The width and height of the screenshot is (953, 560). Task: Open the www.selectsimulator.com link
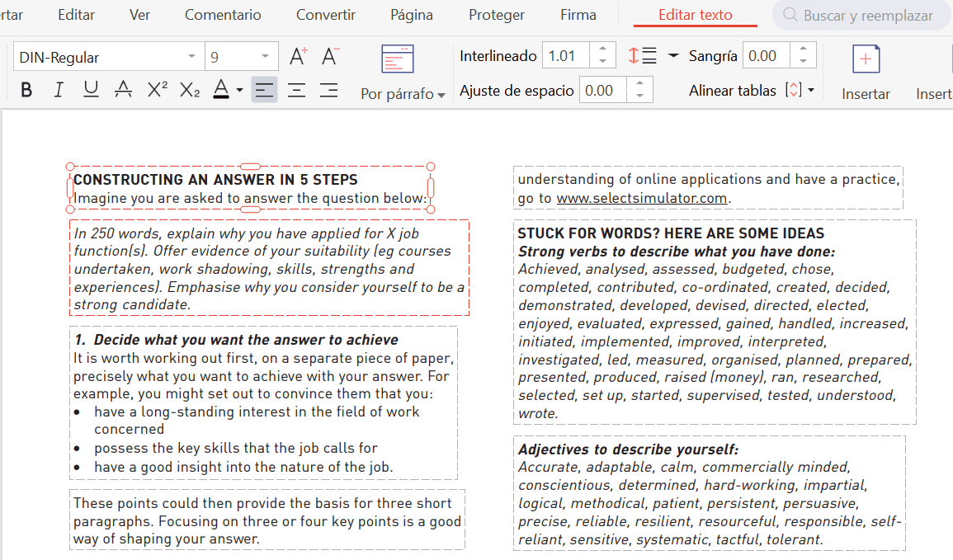click(x=641, y=198)
